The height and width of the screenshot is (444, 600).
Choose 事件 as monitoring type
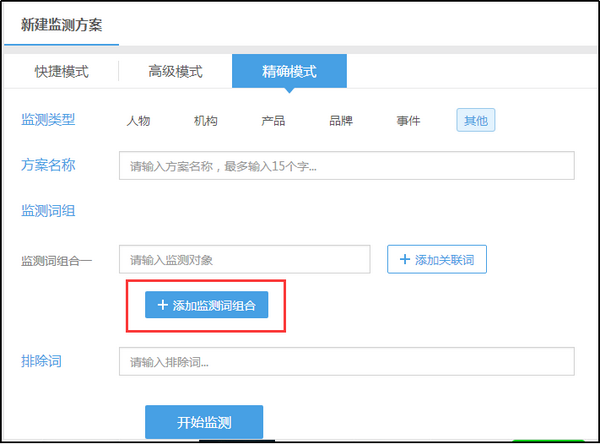pyautogui.click(x=408, y=121)
